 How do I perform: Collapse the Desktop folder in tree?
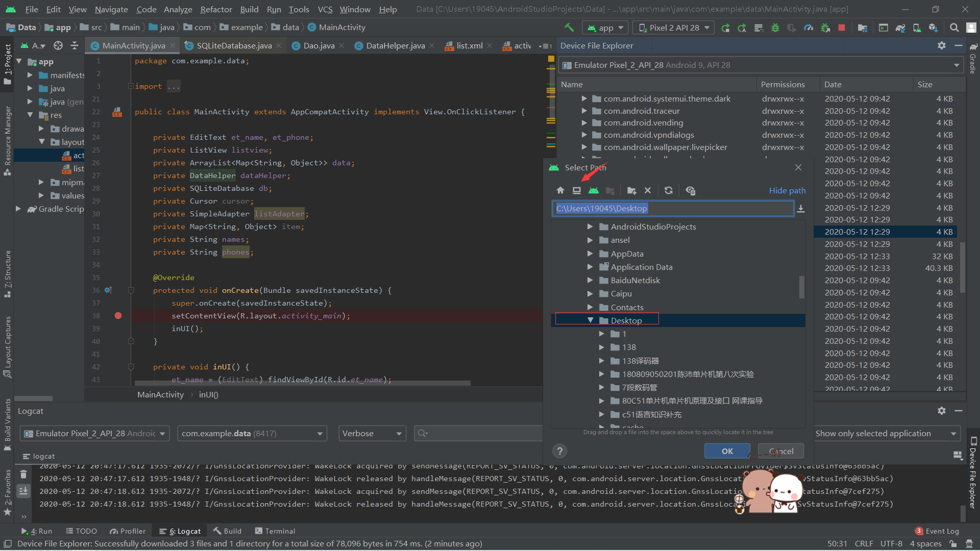click(x=591, y=320)
